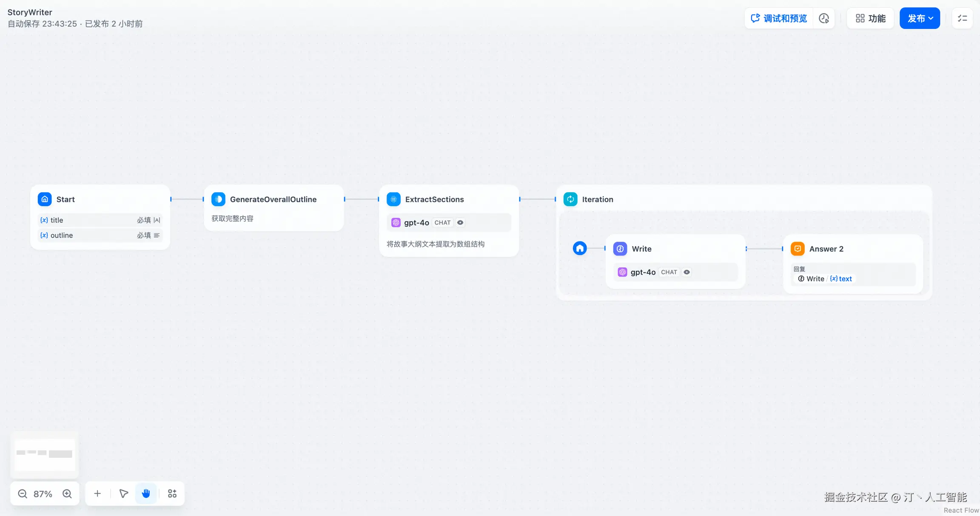Open the 发布 publish dropdown
980x516 pixels.
click(920, 18)
